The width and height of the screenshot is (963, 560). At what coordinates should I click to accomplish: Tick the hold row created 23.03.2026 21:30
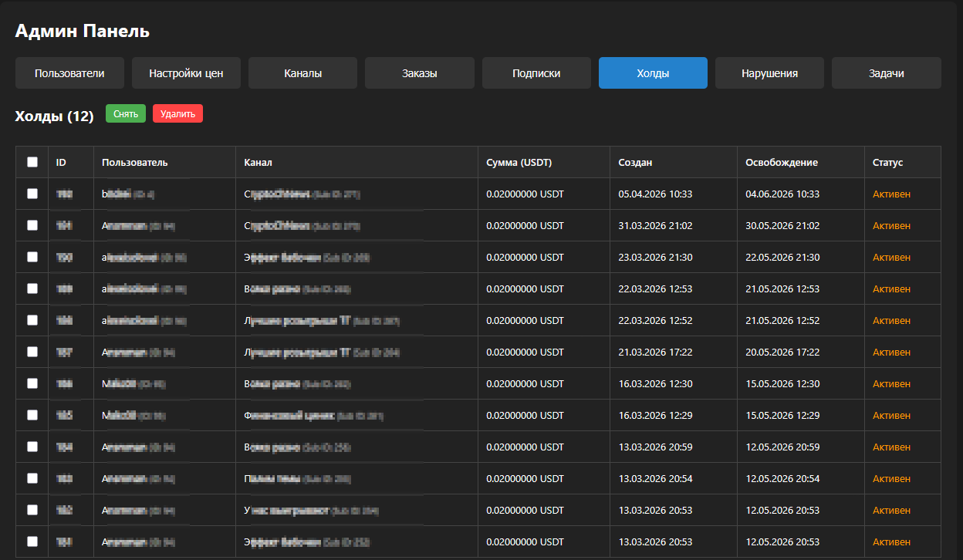pos(32,258)
